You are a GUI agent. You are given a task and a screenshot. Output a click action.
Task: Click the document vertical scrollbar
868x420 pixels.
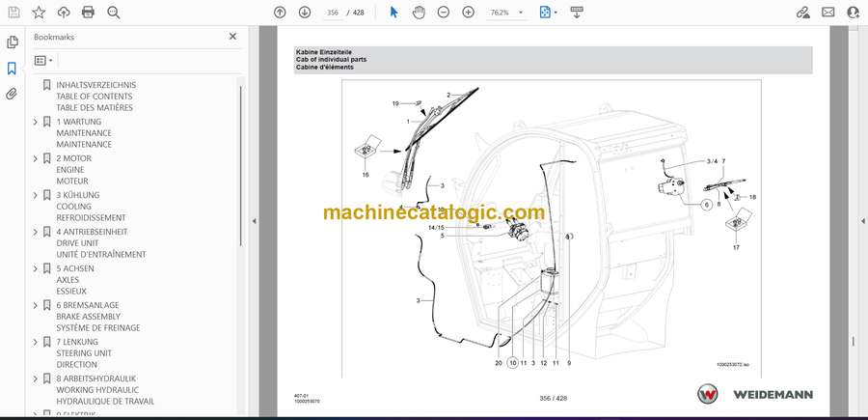coord(854,342)
